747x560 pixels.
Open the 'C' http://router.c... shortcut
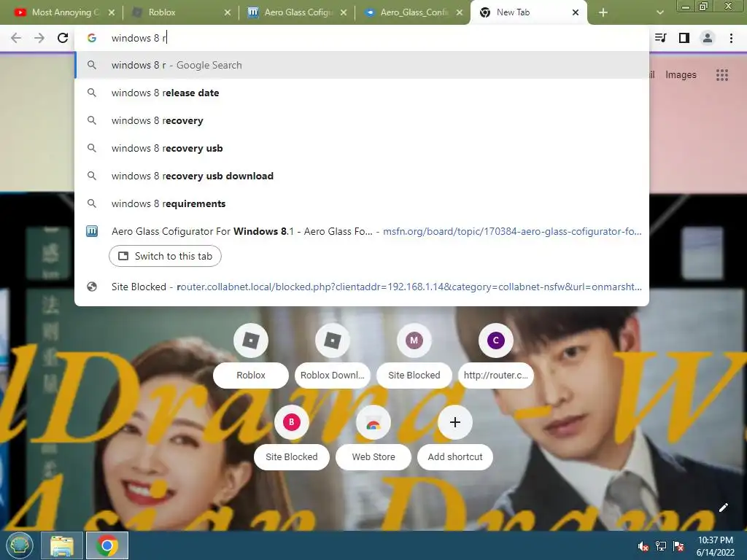click(495, 341)
